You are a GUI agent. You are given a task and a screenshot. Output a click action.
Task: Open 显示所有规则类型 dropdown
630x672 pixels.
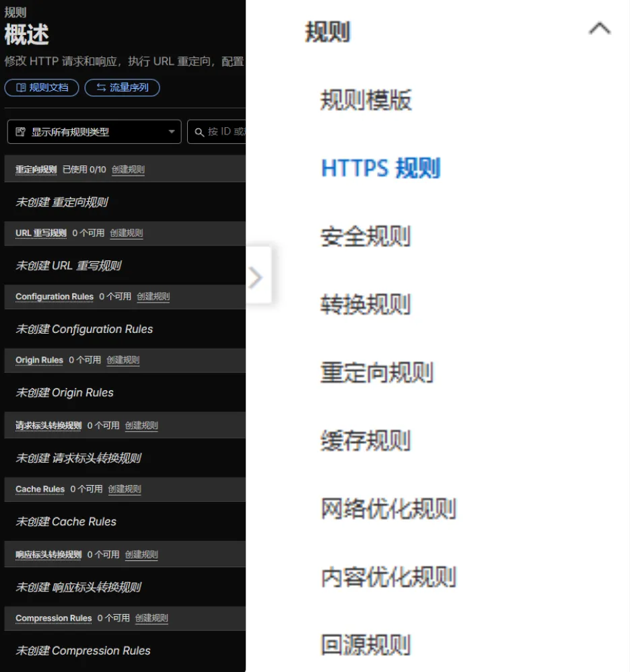pos(94,132)
